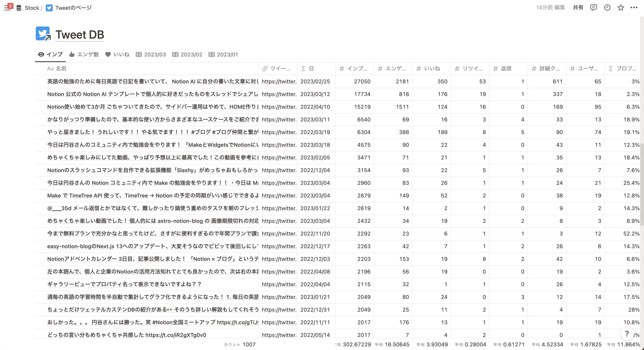Open row starting ギャラリービューでプロパティ名
Screen dimensions: 644x350
click(x=124, y=284)
